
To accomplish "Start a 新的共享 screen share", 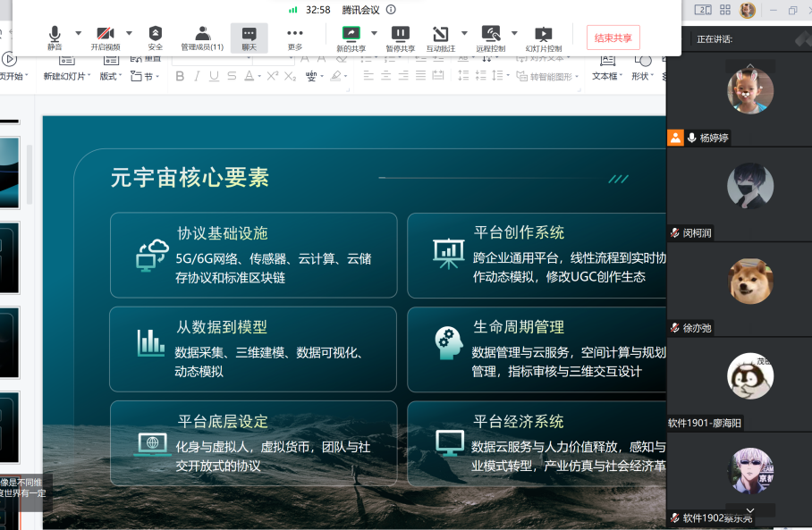I will point(351,36).
